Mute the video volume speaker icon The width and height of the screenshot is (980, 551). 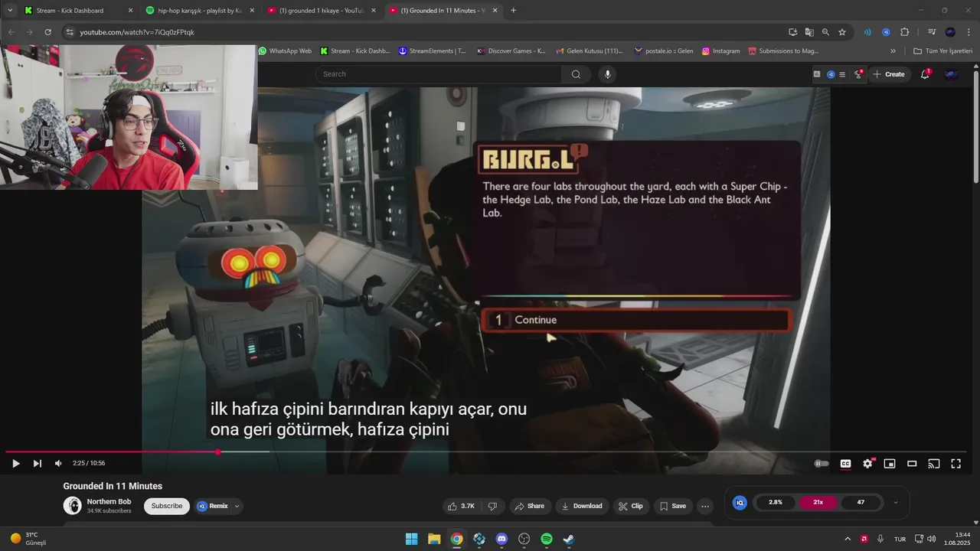point(58,464)
